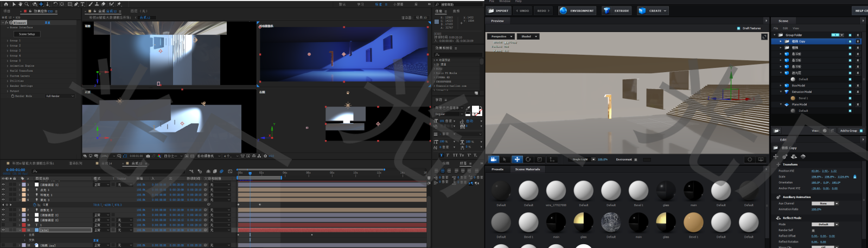This screenshot has width=868, height=248.
Task: Switch to the Presets tab
Action: coord(497,169)
